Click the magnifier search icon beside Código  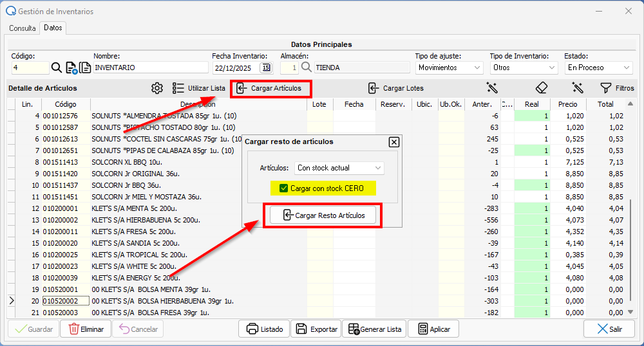[57, 68]
